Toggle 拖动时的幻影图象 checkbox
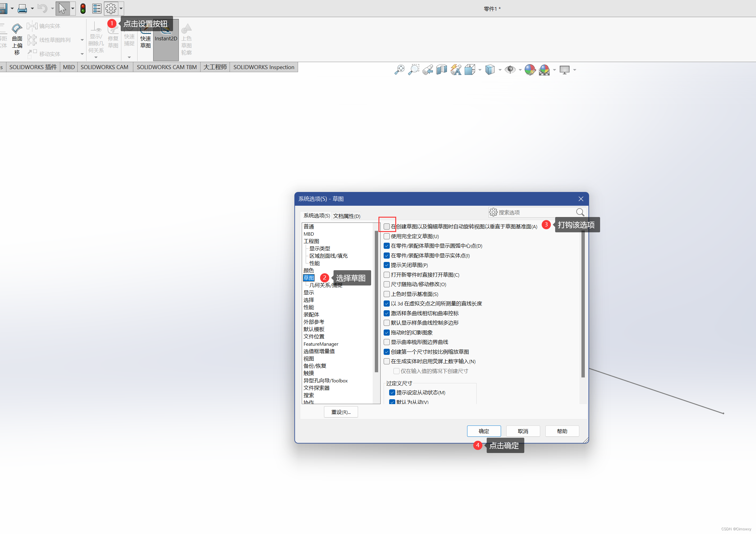756x534 pixels. click(x=387, y=333)
